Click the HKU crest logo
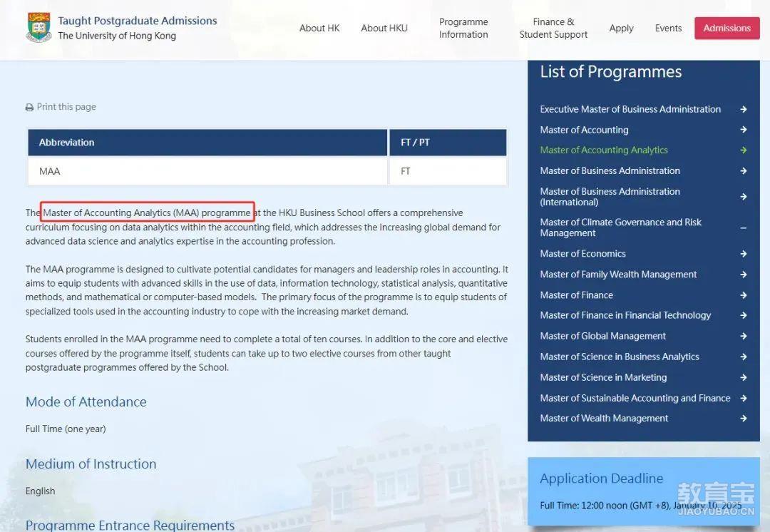Screen dimensions: 770x532 click(x=38, y=28)
